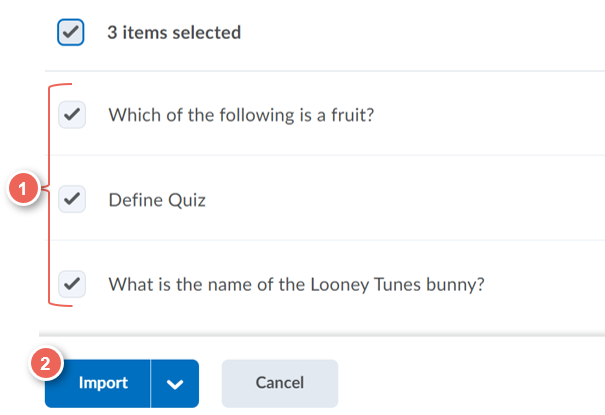Uncheck the 'Which of the following is a fruit?' checkbox

tap(72, 115)
